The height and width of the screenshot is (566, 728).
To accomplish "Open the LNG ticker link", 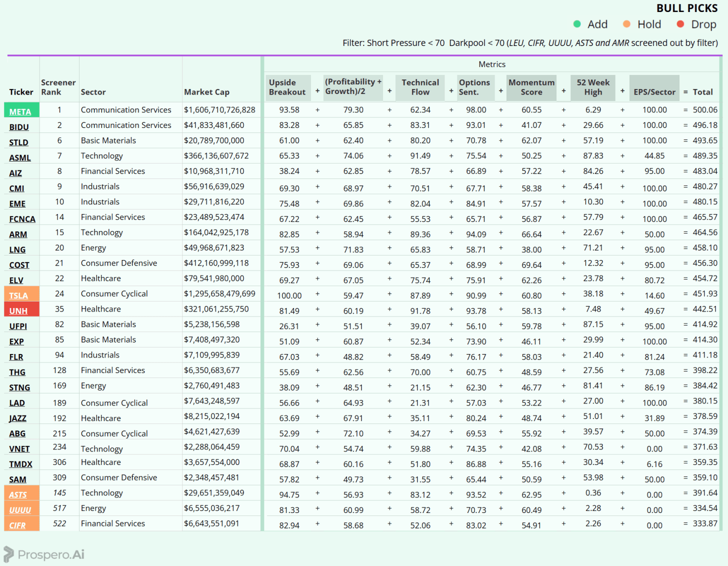I will click(x=17, y=249).
